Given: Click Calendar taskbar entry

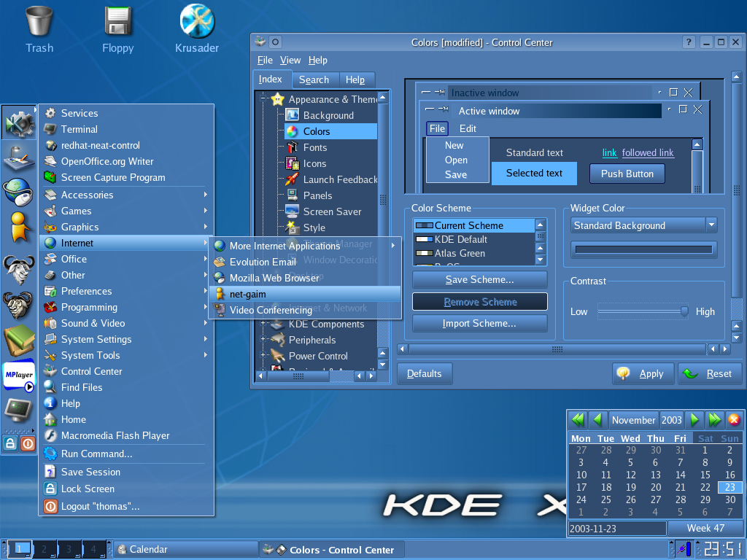Looking at the screenshot, I should (185, 549).
